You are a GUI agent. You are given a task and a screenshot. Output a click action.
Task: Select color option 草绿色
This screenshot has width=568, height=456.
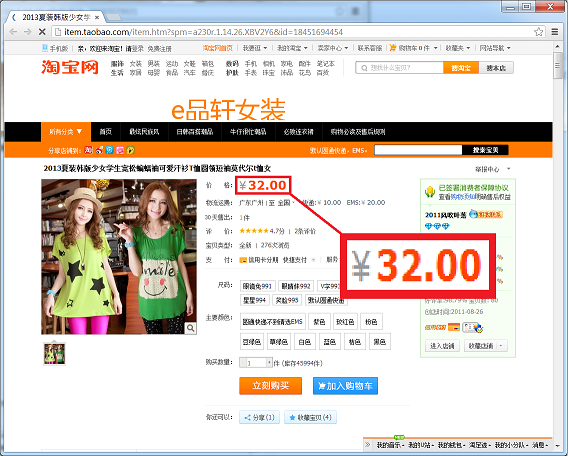click(x=279, y=342)
